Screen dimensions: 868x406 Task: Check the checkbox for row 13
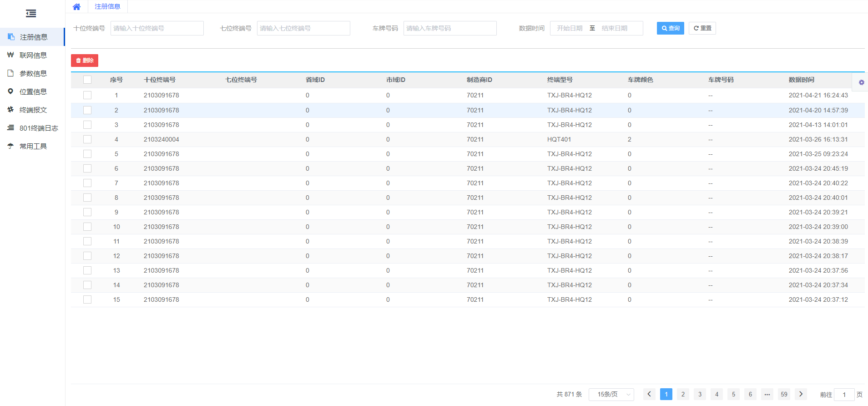(x=87, y=270)
